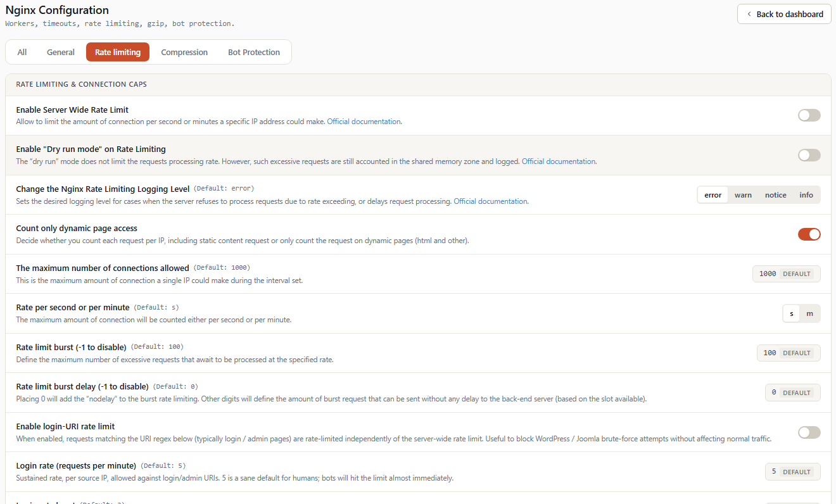Click the RATE LIMITING & CONNECTION CAPS section header
836x504 pixels.
(x=81, y=84)
